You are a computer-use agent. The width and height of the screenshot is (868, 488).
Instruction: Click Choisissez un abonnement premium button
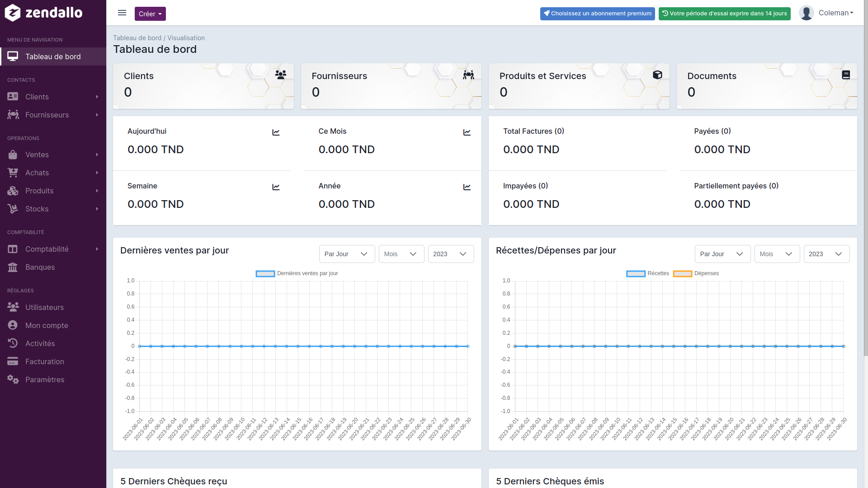597,14
